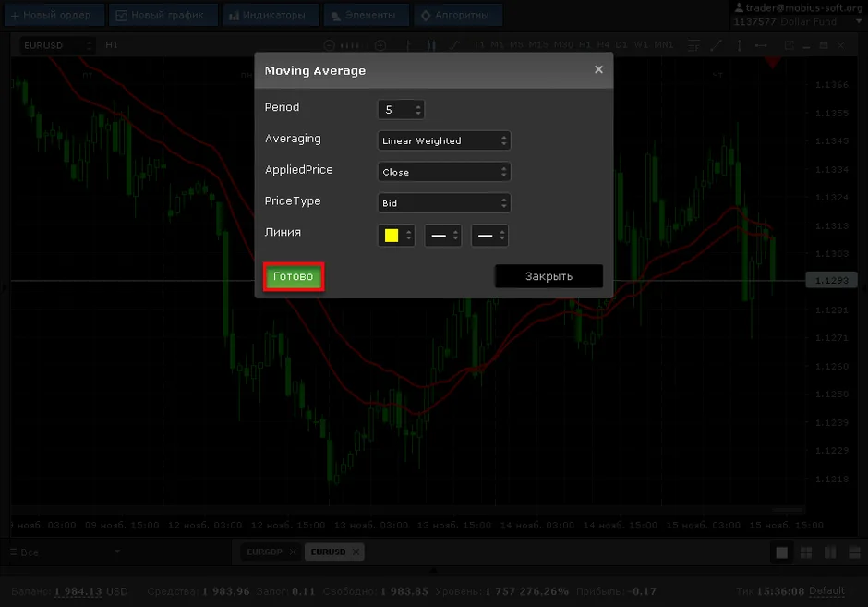The height and width of the screenshot is (607, 868).
Task: Open the Все filter dropdown
Action: (x=66, y=552)
